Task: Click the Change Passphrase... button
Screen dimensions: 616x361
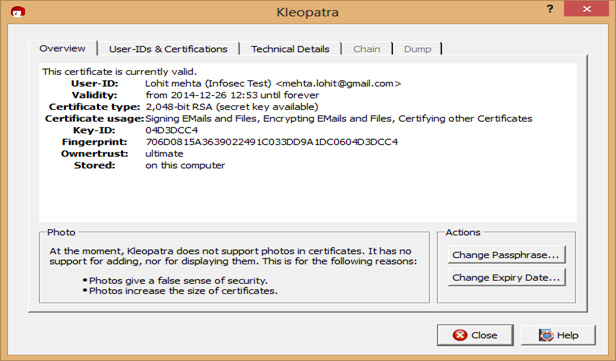Action: click(506, 255)
